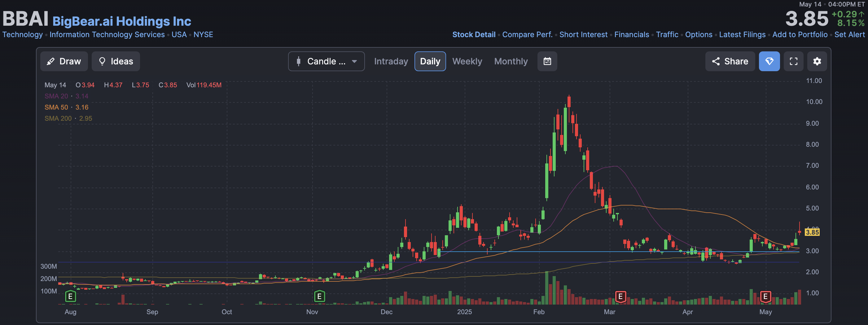Screen dimensions: 868x325
Task: Click the BigBear.ai Holdings Inc company name
Action: (x=122, y=21)
